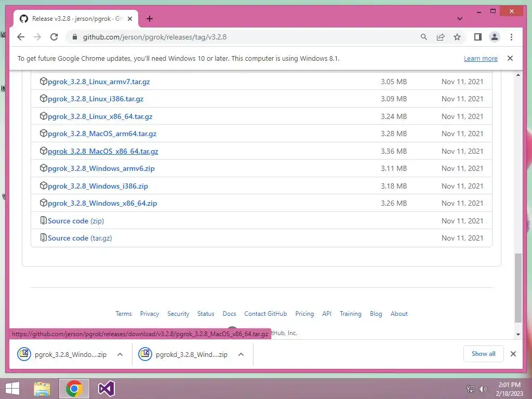Click package icon beside Windows_x86_64 asset

pyautogui.click(x=44, y=203)
